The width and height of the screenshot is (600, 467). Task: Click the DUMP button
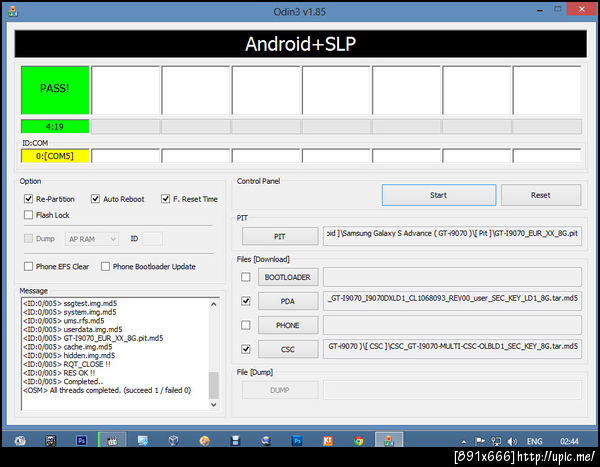(x=280, y=390)
